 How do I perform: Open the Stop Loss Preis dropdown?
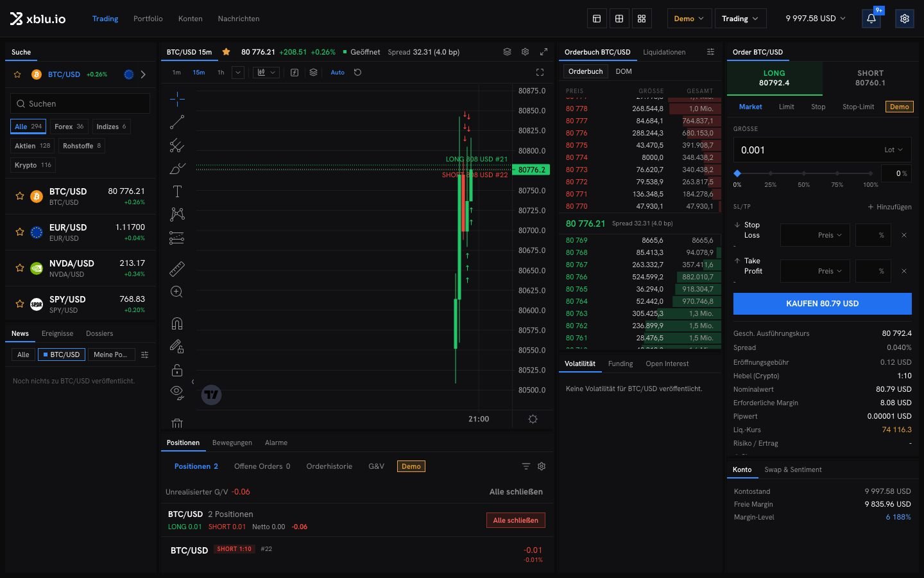pos(816,235)
